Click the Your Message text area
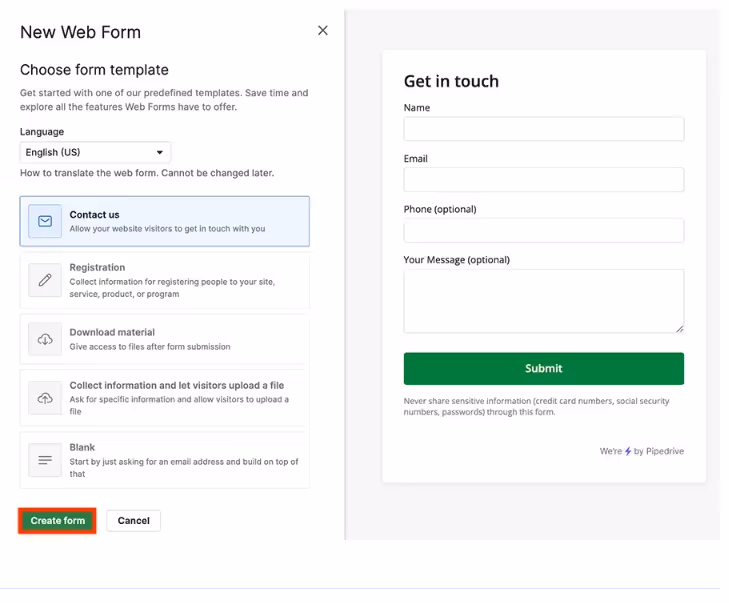This screenshot has width=729, height=603. point(543,301)
